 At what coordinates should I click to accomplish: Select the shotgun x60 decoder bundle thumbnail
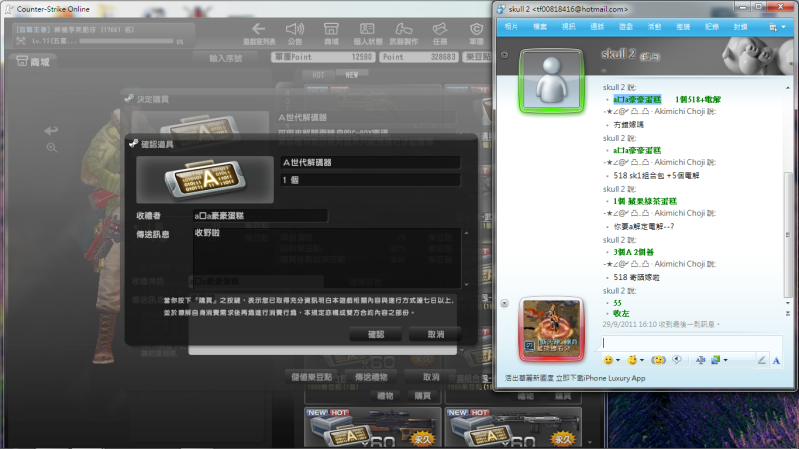514,427
